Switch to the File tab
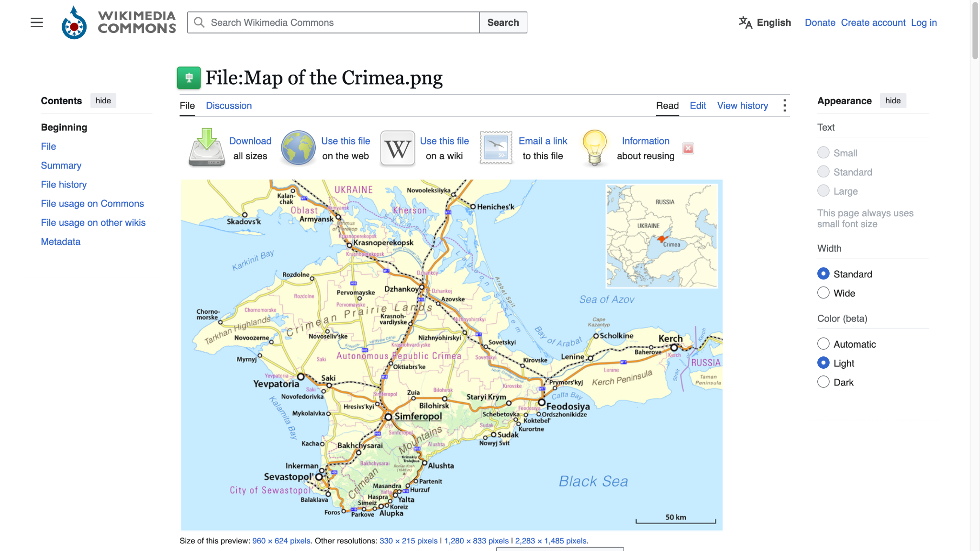This screenshot has height=551, width=980. 187,106
